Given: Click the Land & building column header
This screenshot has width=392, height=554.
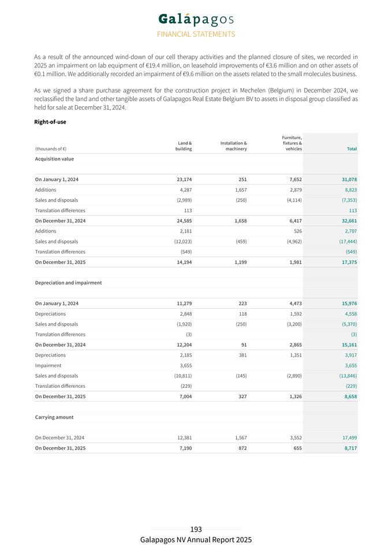Looking at the screenshot, I should 184,146.
